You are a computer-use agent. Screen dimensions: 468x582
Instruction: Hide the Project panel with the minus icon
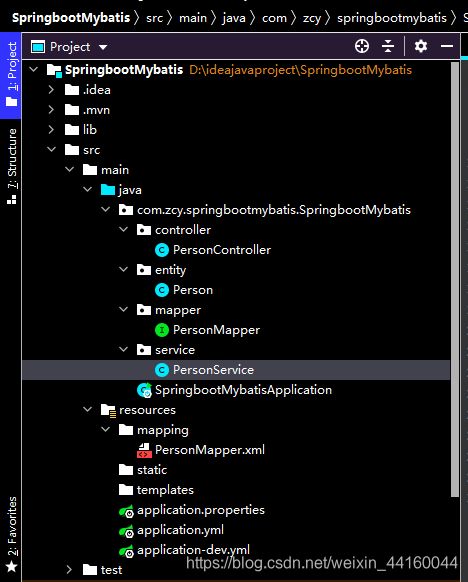pyautogui.click(x=447, y=46)
